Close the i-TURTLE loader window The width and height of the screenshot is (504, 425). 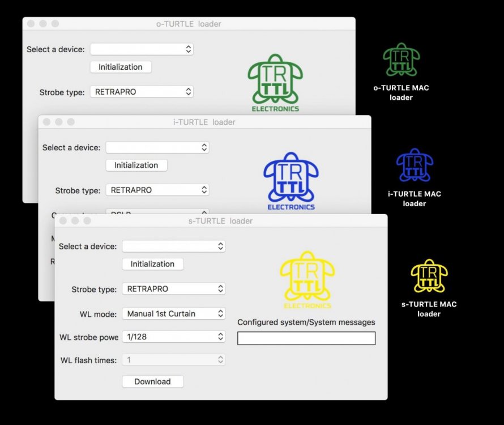tap(46, 122)
